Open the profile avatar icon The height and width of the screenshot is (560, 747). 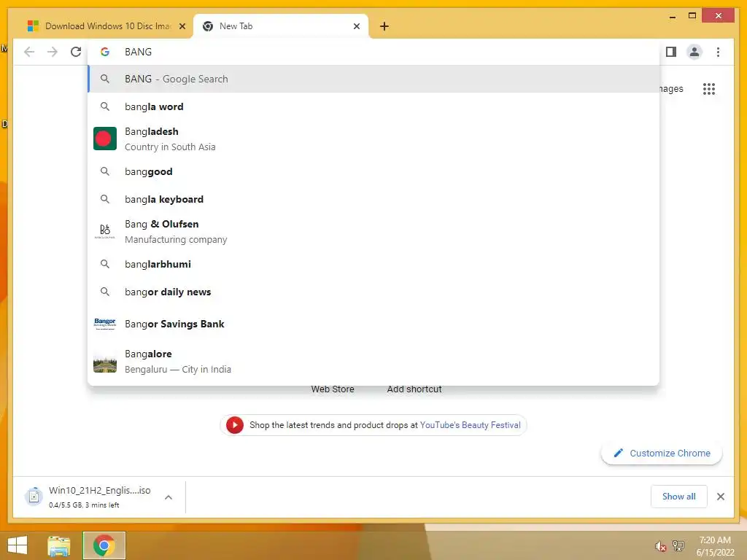click(x=694, y=52)
